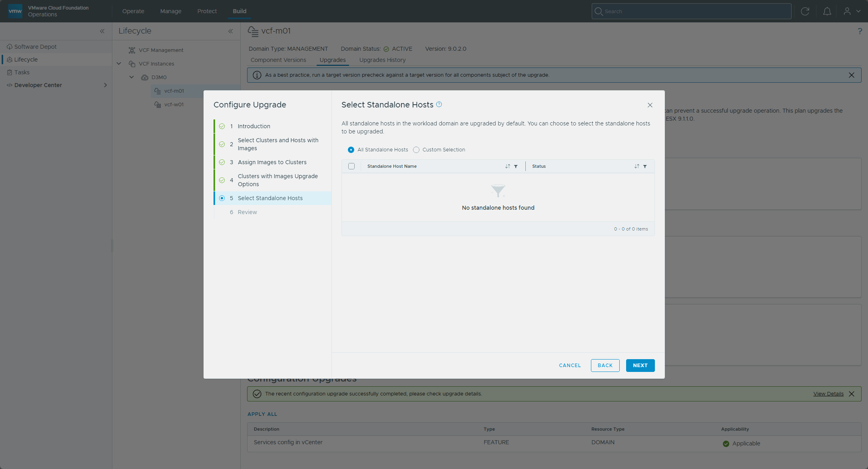Select VCF Management in the Lifecycle tree
The image size is (868, 469).
click(161, 50)
